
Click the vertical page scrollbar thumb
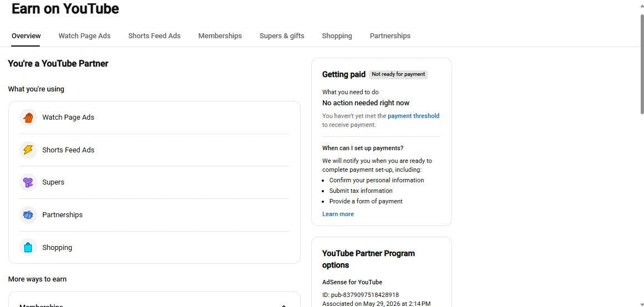point(642,65)
